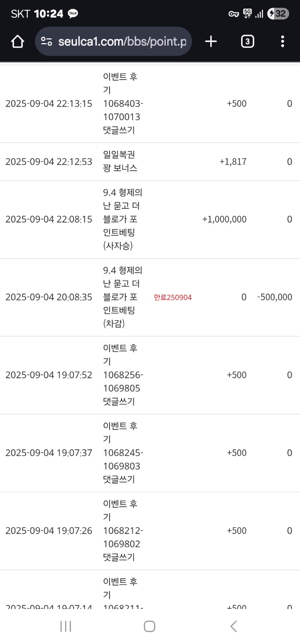Viewport: 300px width, 644px height.
Task: Open the site settings icon in address bar
Action: 46,41
